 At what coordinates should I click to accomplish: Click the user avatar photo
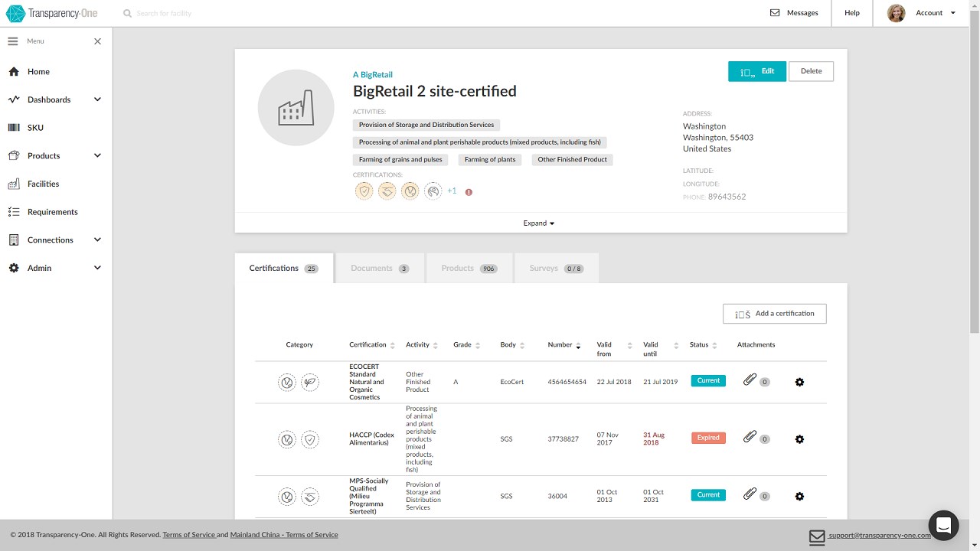[x=896, y=13]
